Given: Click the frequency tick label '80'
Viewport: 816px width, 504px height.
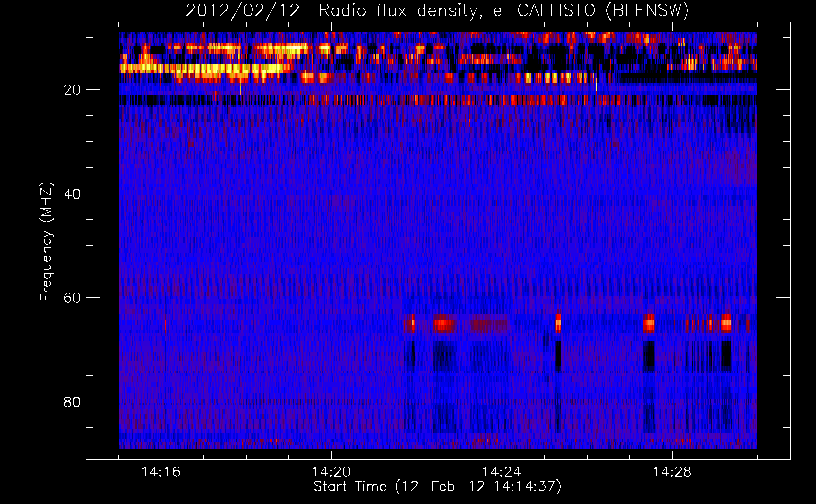Looking at the screenshot, I should pyautogui.click(x=72, y=402).
